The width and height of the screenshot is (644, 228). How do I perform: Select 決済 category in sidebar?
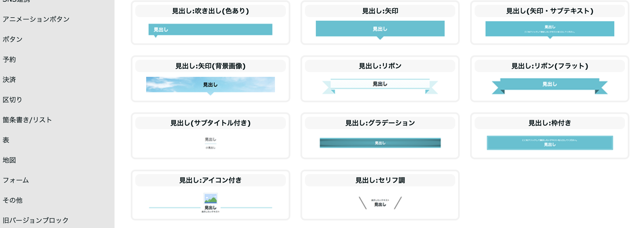tap(9, 80)
